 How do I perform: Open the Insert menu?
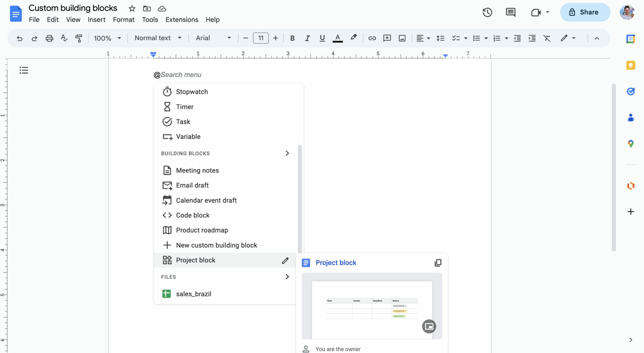coord(96,20)
